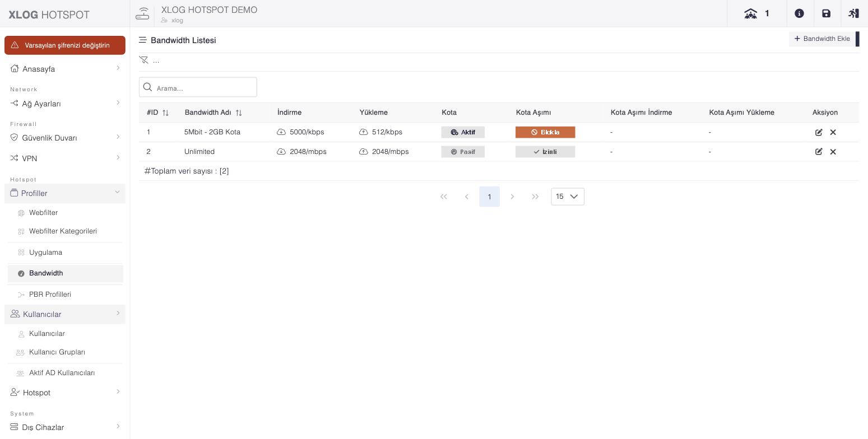This screenshot has height=439, width=868.
Task: Click the Anasayfa home icon
Action: click(x=15, y=69)
